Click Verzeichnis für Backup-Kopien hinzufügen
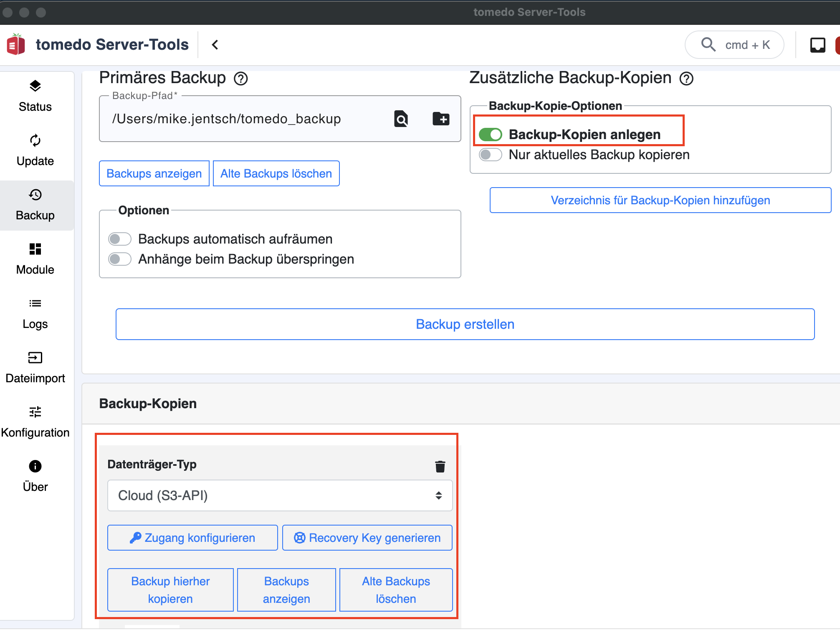Screen dimensions: 840x635 tap(660, 200)
